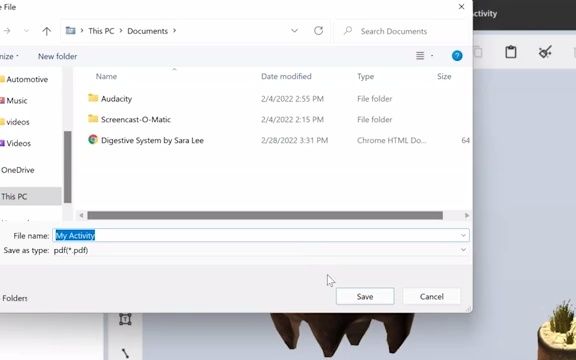
Task: Sort by the Date modified column
Action: tap(286, 76)
